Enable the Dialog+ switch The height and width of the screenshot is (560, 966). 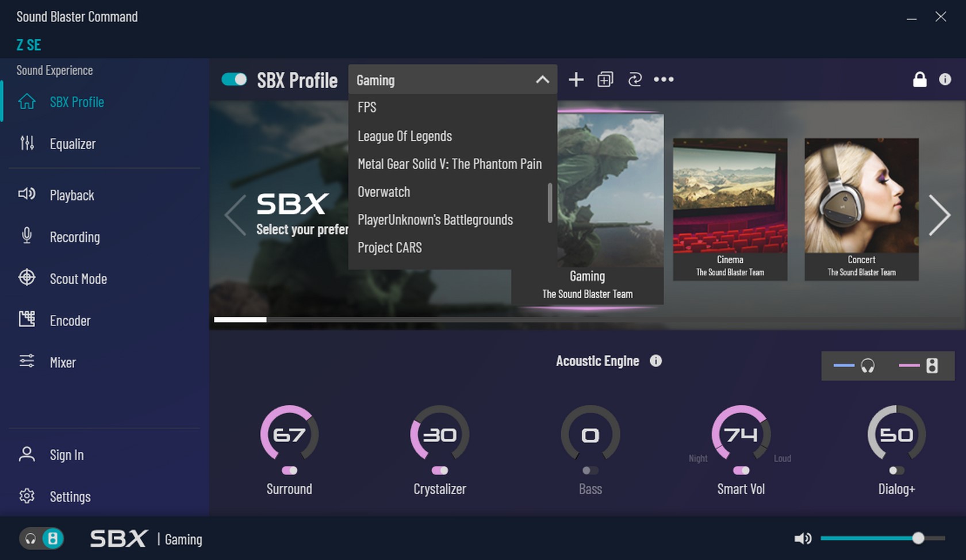click(x=896, y=470)
